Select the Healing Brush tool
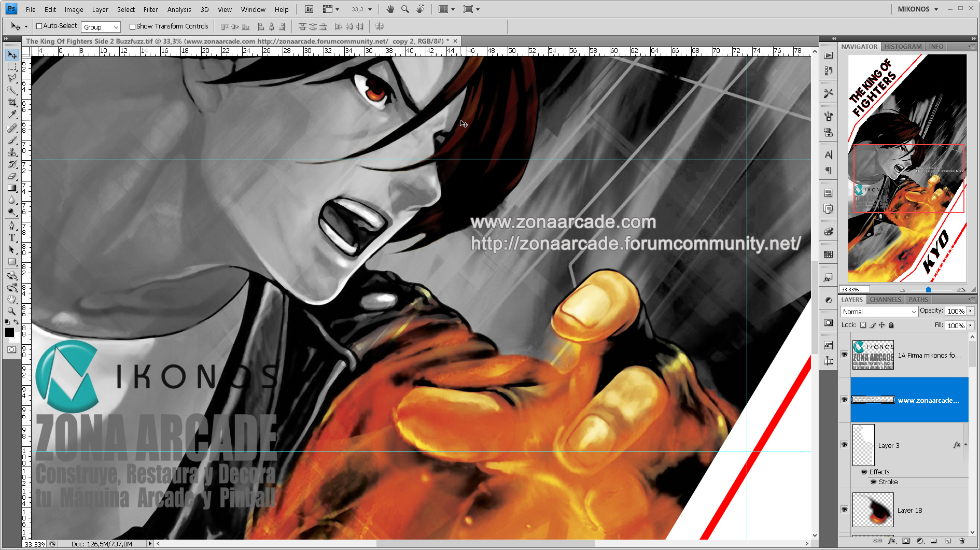Screen dimensions: 980x550 pyautogui.click(x=12, y=128)
